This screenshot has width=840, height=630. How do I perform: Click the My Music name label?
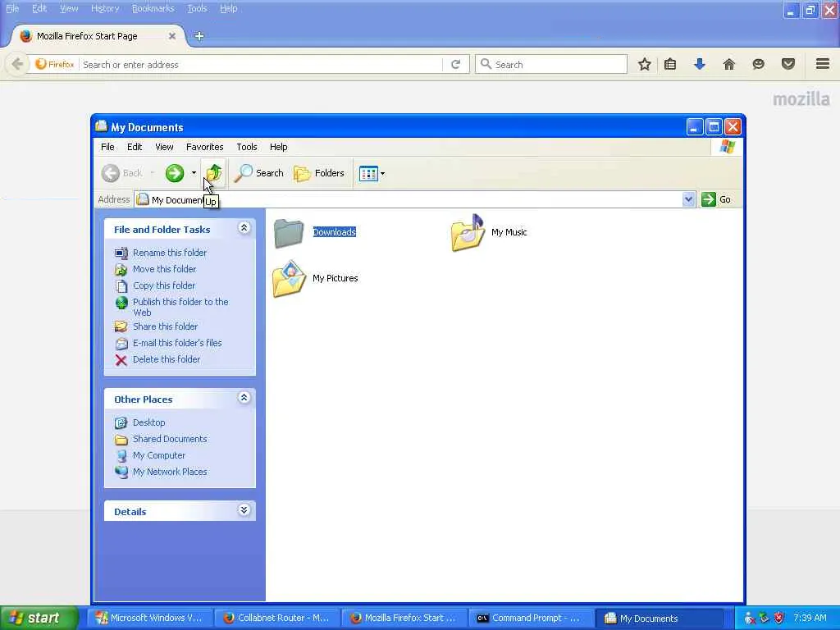509,232
